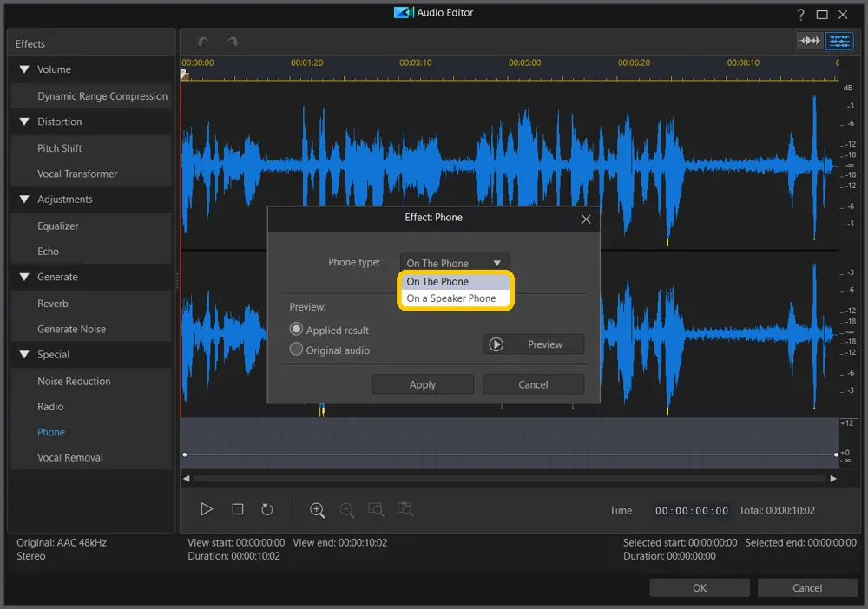Screen dimensions: 868x609
Task: Click the loop playback icon
Action: click(267, 509)
